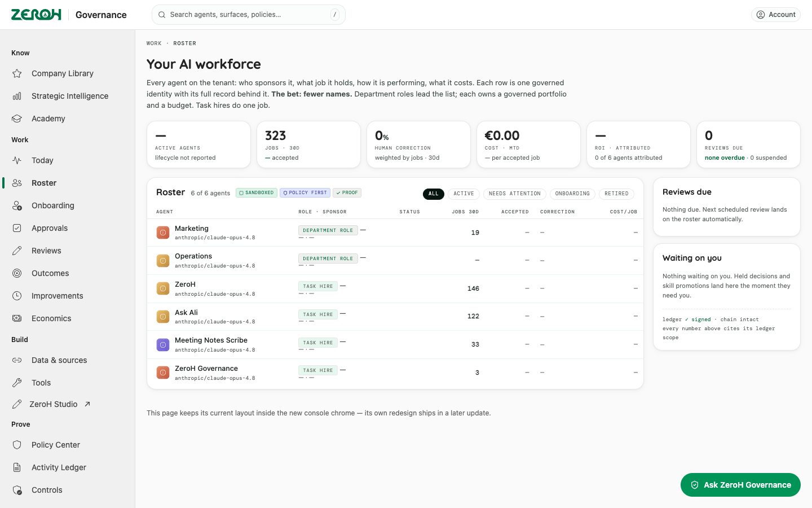The height and width of the screenshot is (508, 812).
Task: Click the Academy graduation cap icon
Action: 17,119
